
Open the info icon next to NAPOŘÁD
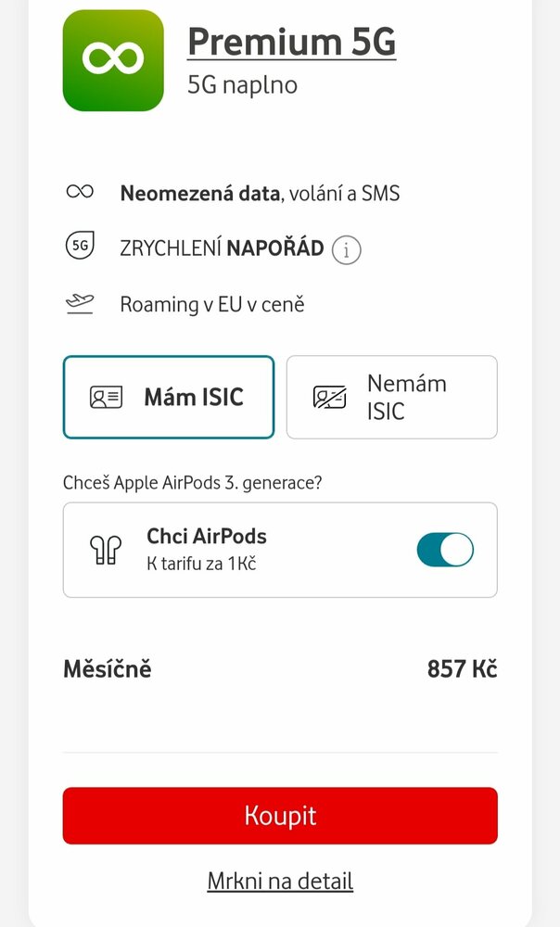tap(346, 250)
